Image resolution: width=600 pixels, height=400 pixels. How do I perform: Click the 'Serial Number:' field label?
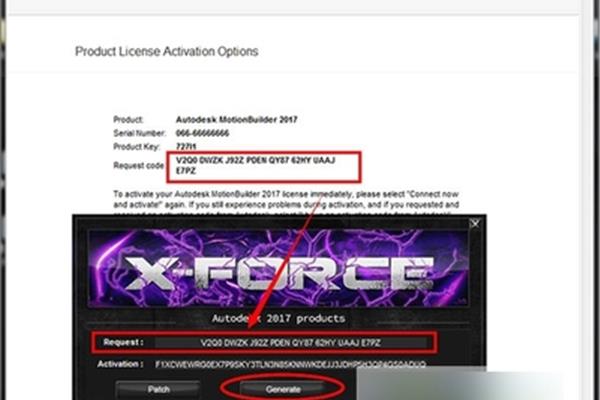pyautogui.click(x=139, y=133)
